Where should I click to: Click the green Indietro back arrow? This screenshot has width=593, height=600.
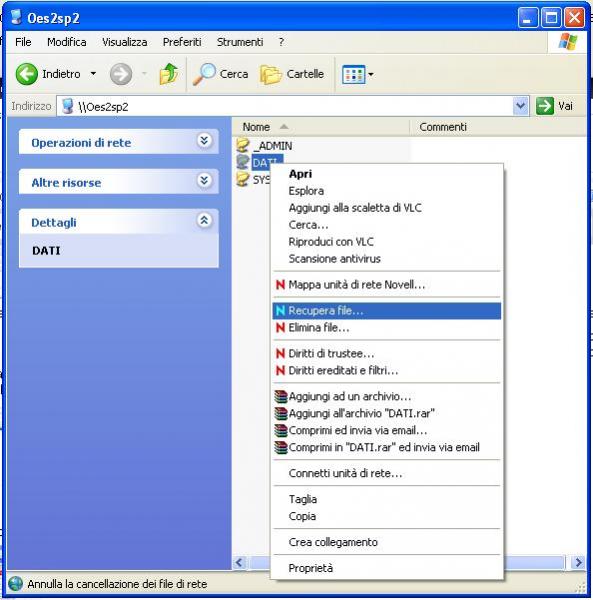point(26,74)
